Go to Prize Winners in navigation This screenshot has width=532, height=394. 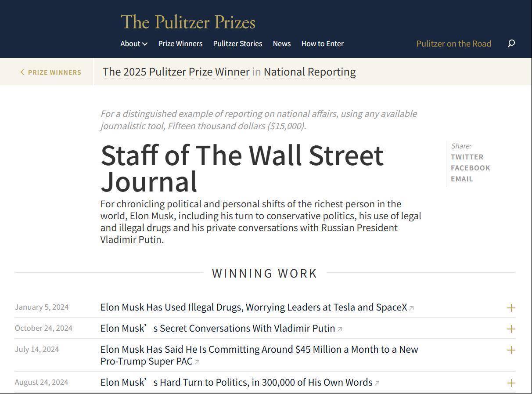pyautogui.click(x=180, y=43)
